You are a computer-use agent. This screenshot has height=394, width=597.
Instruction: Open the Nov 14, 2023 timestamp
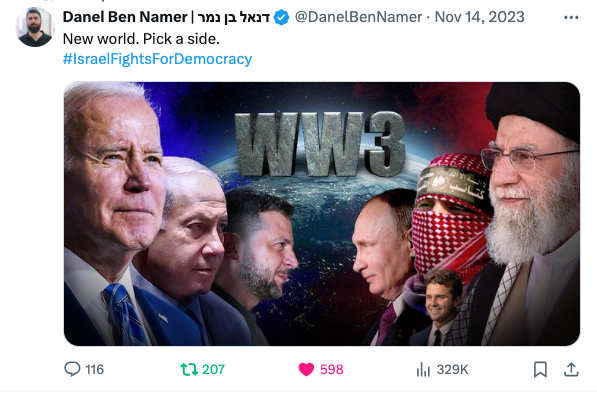[479, 17]
